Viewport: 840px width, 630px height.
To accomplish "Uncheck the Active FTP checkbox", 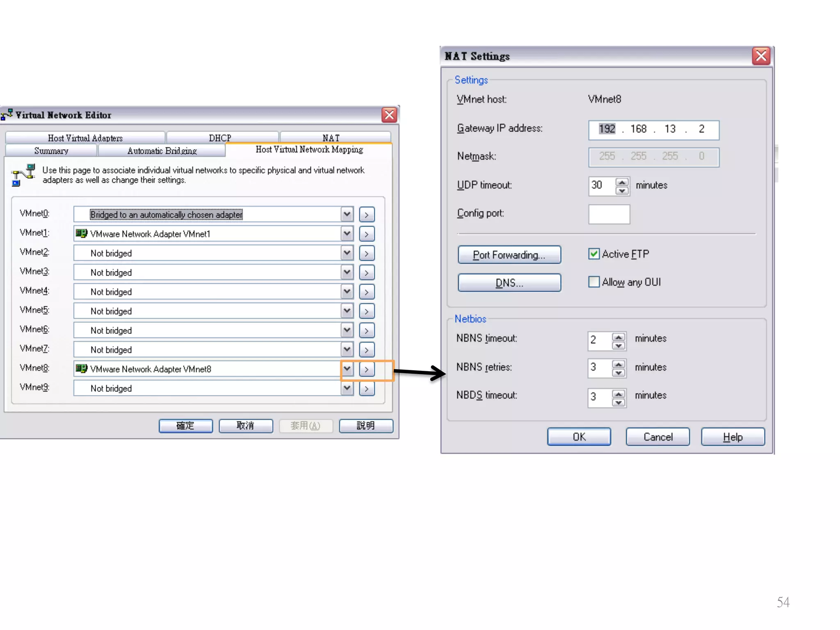I will (x=593, y=254).
